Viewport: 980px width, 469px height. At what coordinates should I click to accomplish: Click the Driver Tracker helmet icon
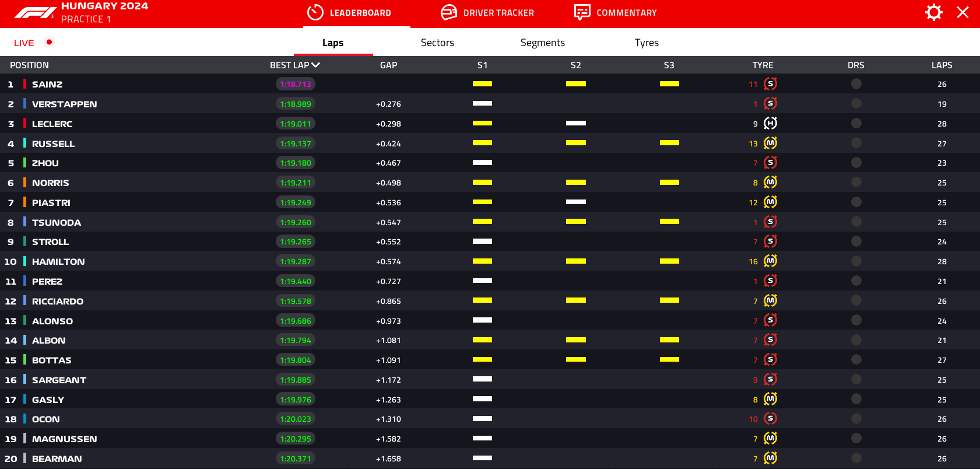click(x=449, y=12)
